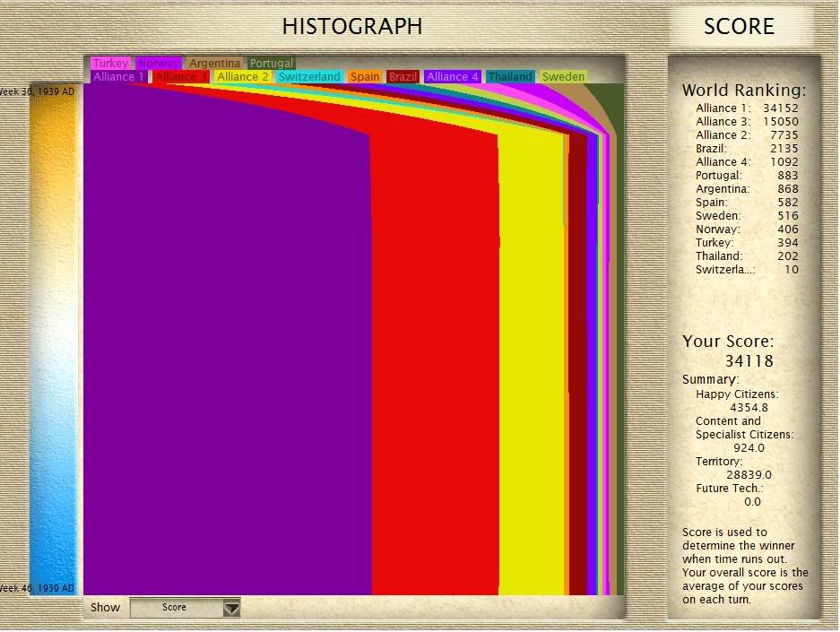Select the Norway legend label

(x=158, y=63)
